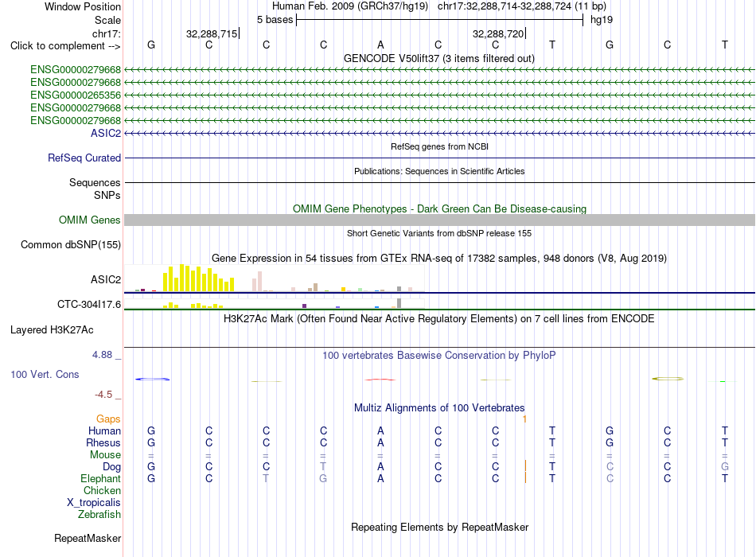756x557 pixels.
Task: Open the ASIC2 GTEx expression bar chart
Action: (275, 278)
